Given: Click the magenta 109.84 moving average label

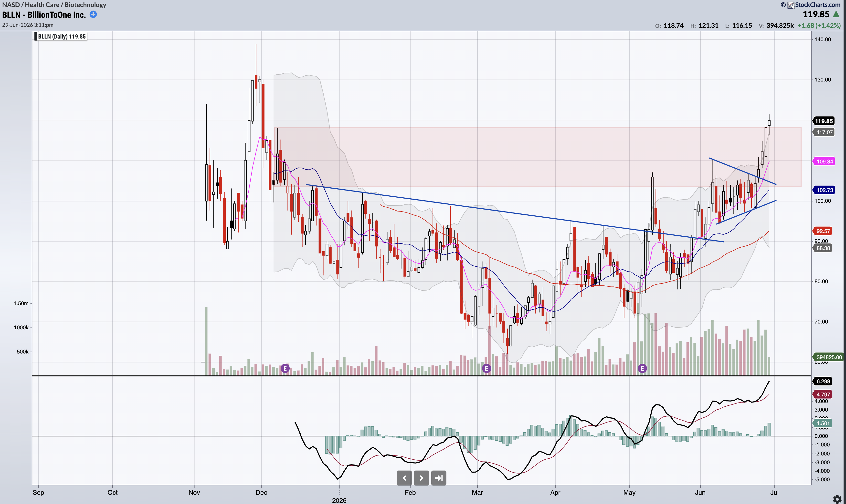Looking at the screenshot, I should 824,161.
